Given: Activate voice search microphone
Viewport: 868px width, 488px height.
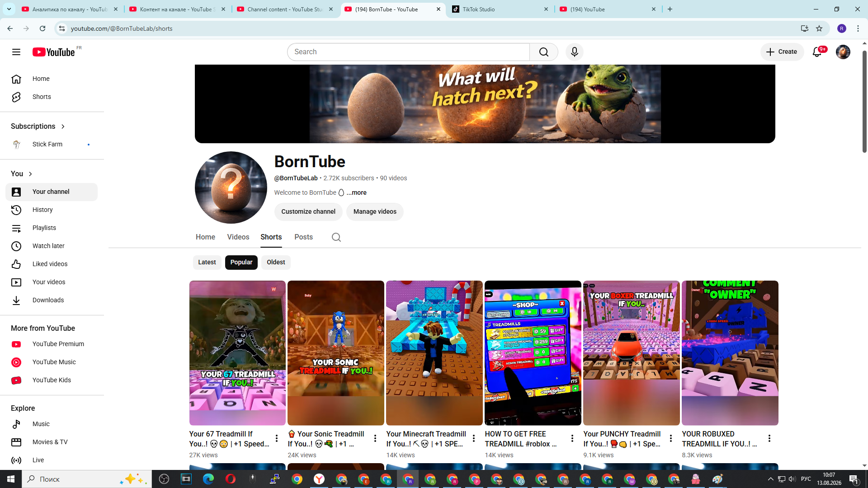Looking at the screenshot, I should tap(575, 52).
